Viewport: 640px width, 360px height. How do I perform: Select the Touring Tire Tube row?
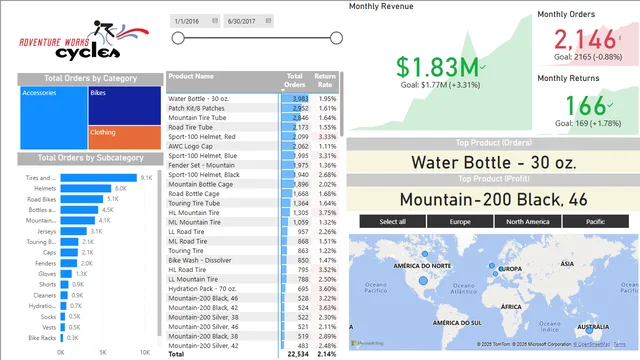click(x=252, y=203)
